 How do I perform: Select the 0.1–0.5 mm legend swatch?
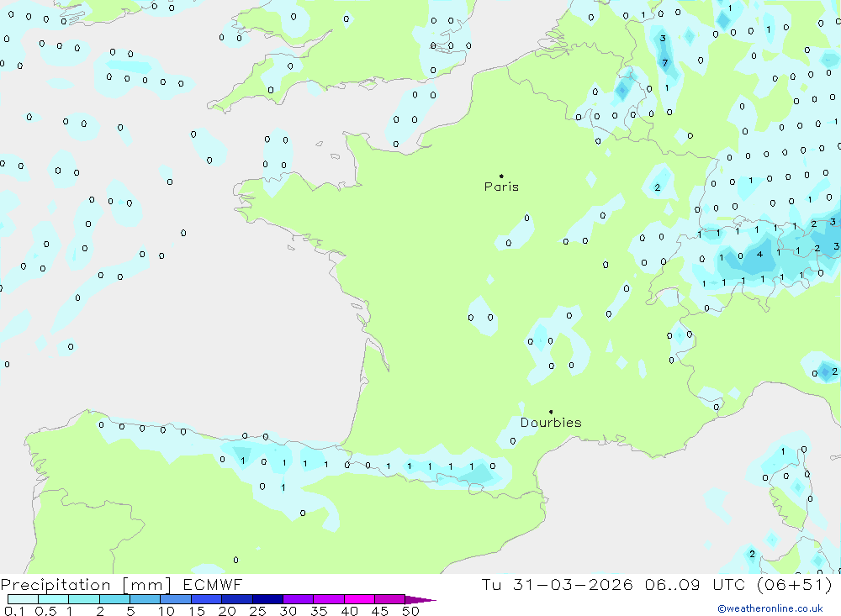tap(23, 599)
